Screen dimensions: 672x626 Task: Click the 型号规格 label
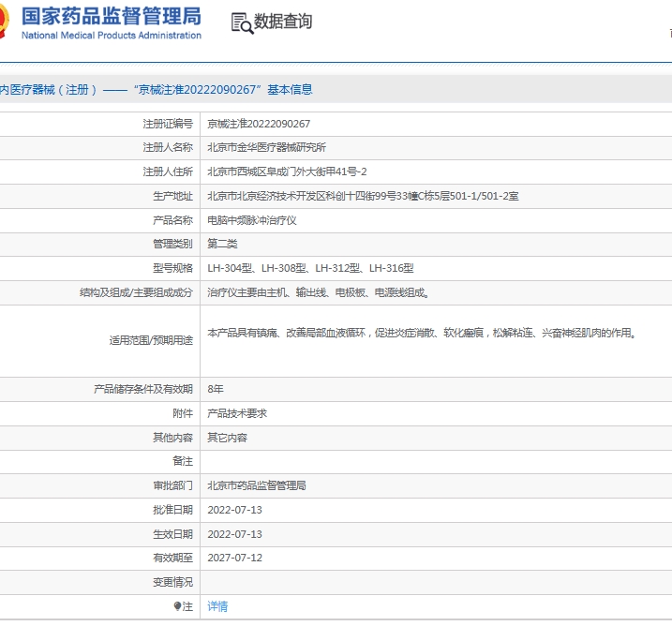click(x=173, y=268)
